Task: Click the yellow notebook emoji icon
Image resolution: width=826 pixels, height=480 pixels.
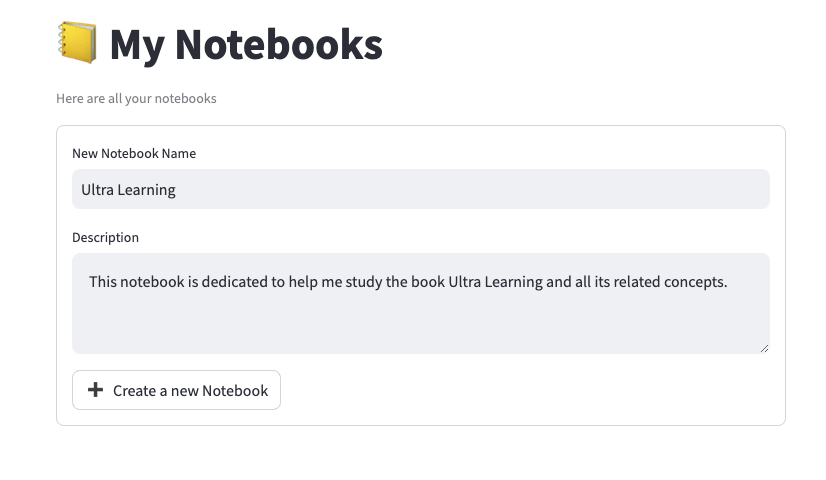Action: click(77, 44)
